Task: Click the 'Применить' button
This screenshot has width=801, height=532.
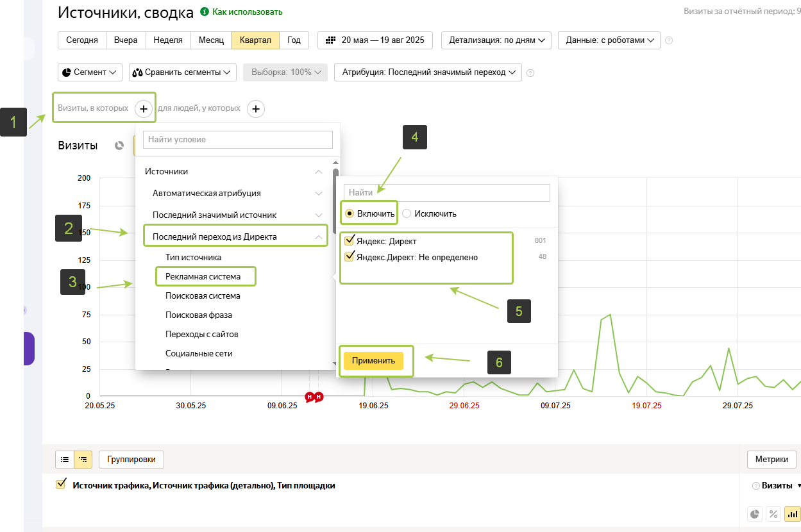Action: [x=373, y=361]
